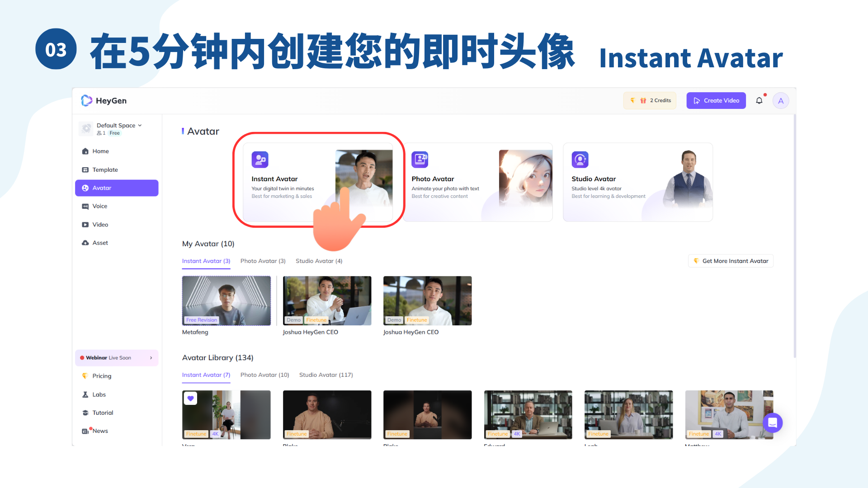Screen dimensions: 868x488
Task: Click the gift icon beside 2 Credits
Action: pos(643,101)
